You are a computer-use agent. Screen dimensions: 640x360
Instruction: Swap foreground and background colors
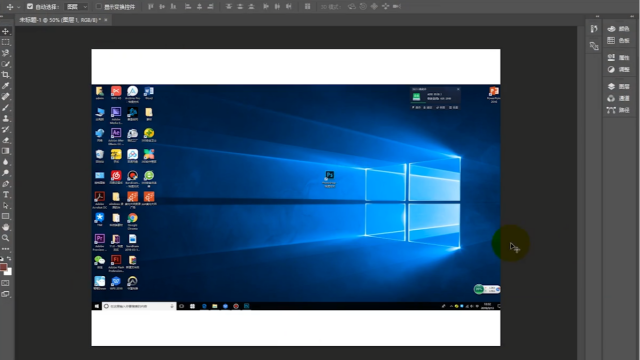(x=9, y=259)
